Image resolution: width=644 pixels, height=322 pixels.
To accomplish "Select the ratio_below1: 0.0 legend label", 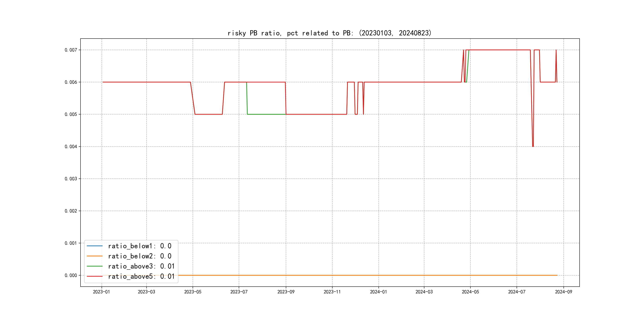I will [140, 246].
